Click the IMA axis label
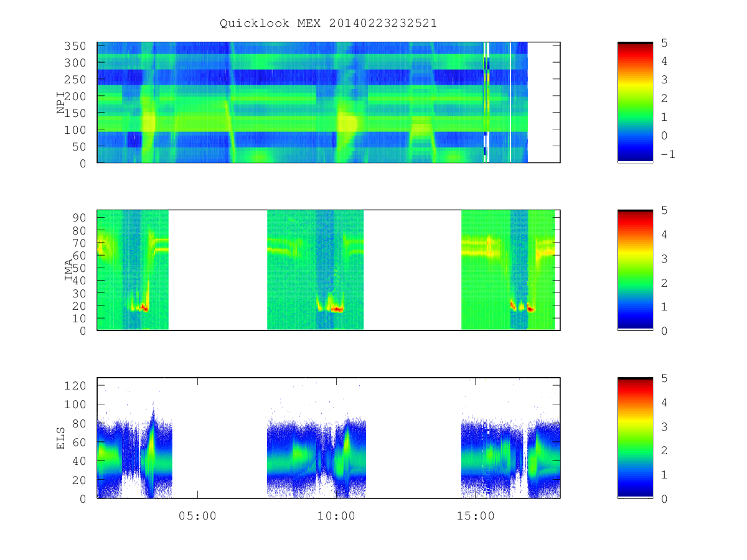The image size is (747, 560). pos(68,270)
